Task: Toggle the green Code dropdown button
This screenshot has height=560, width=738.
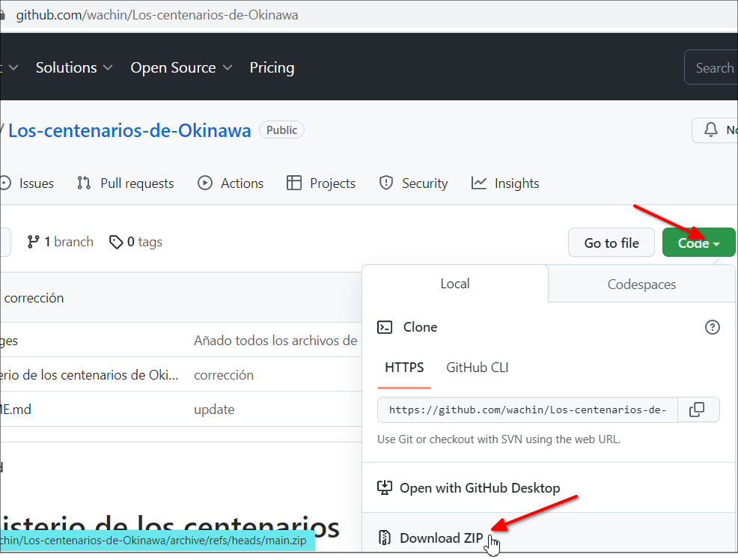Action: tap(698, 243)
